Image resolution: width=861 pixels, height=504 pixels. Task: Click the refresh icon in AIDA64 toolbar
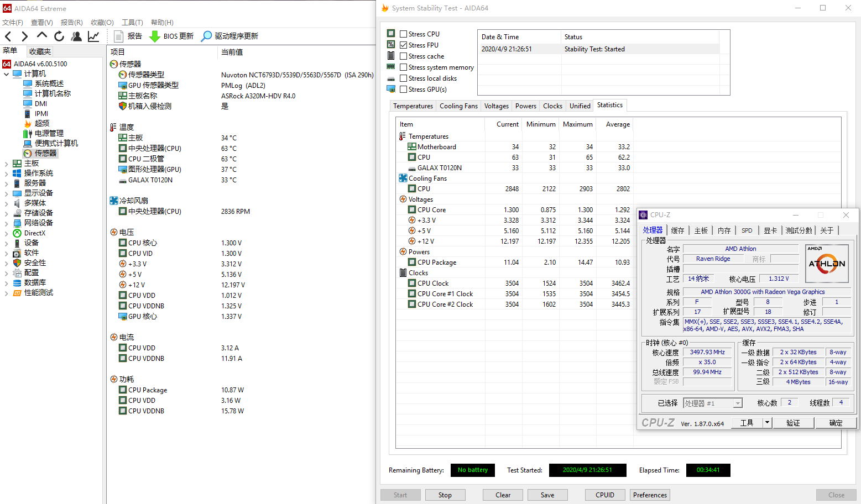[x=59, y=36]
